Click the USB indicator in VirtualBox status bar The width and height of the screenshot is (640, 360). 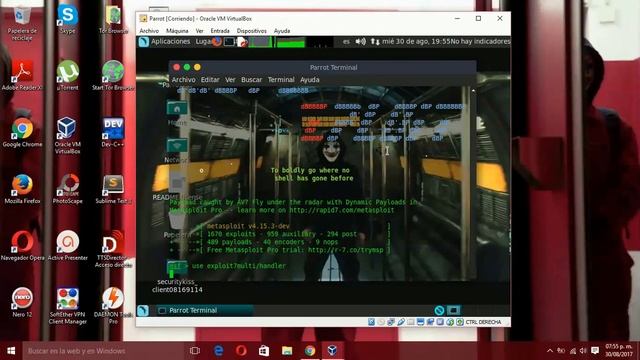tap(401, 322)
